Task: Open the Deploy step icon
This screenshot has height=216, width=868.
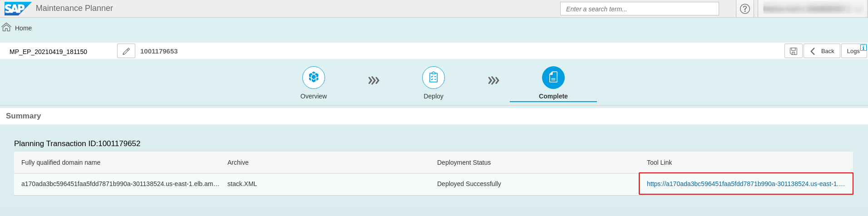Action: click(x=434, y=78)
